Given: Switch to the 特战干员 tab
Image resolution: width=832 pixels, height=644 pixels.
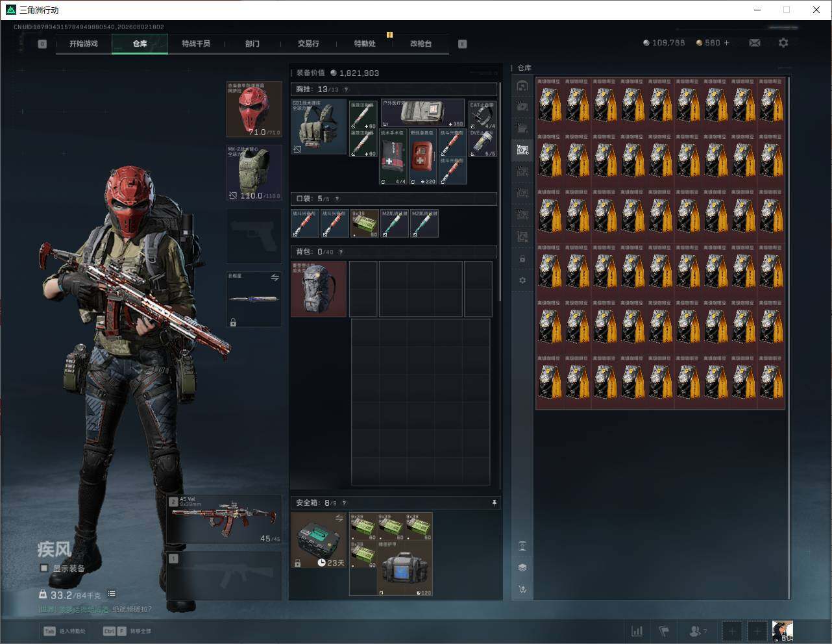Looking at the screenshot, I should click(196, 43).
